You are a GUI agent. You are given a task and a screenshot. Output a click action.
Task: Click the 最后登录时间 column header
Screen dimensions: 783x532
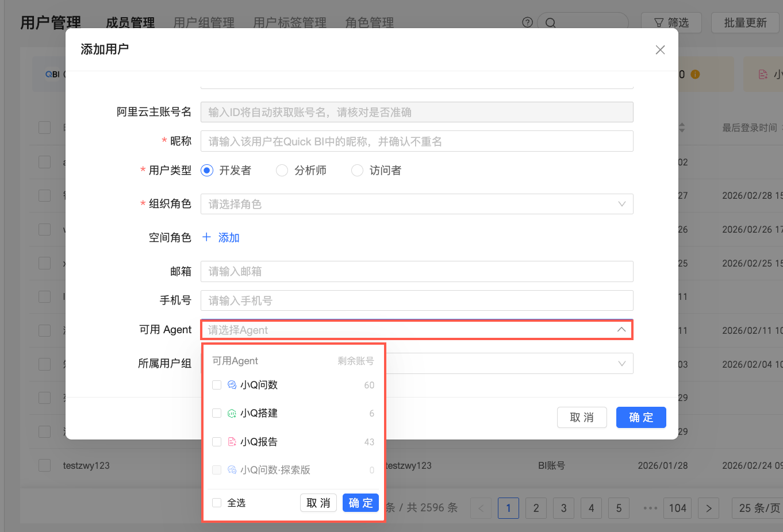point(749,128)
